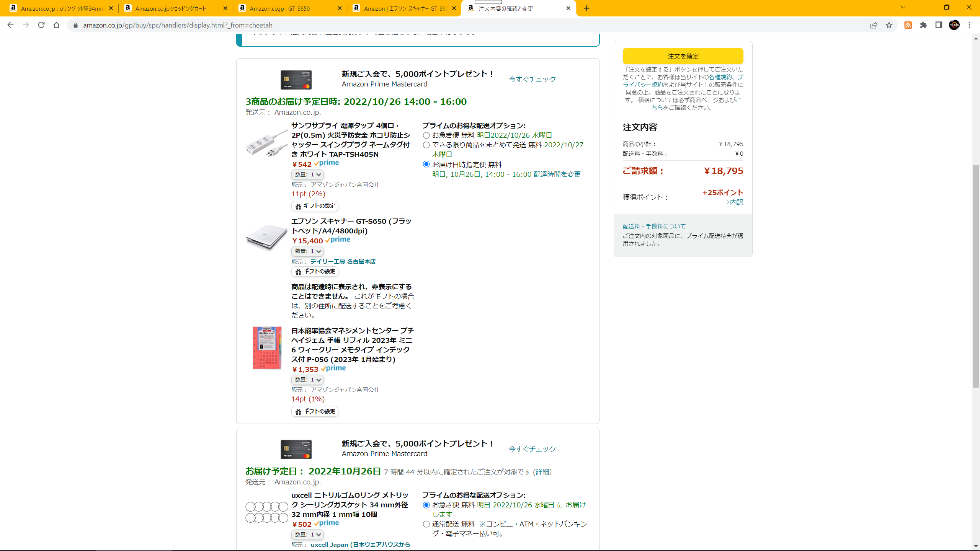The width and height of the screenshot is (980, 551).
Task: Click 注文を確定 button
Action: point(683,56)
